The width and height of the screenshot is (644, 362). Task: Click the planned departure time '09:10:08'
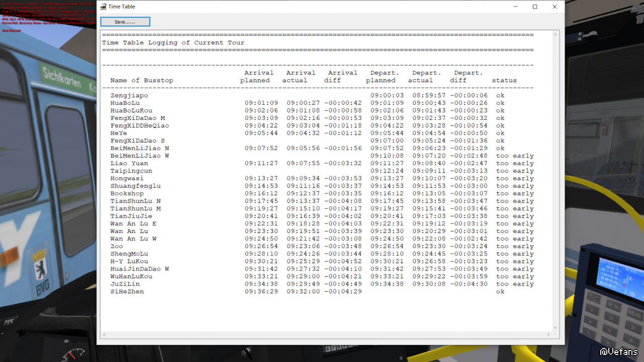click(x=387, y=156)
